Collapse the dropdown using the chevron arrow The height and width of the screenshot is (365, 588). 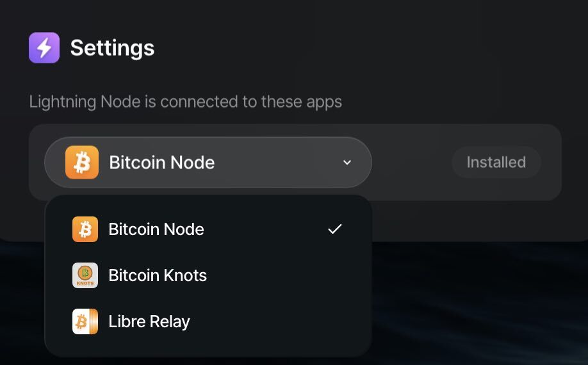tap(347, 162)
